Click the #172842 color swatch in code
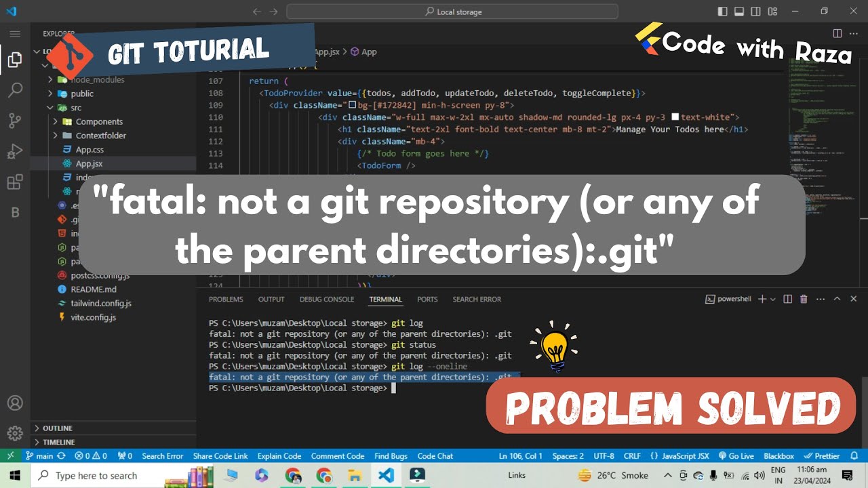This screenshot has height=488, width=868. (352, 105)
